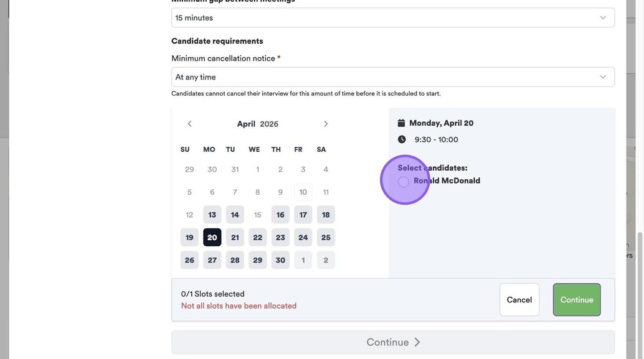The width and height of the screenshot is (644, 359).
Task: Select the Ronald McDonald candidate radio button
Action: tap(404, 181)
